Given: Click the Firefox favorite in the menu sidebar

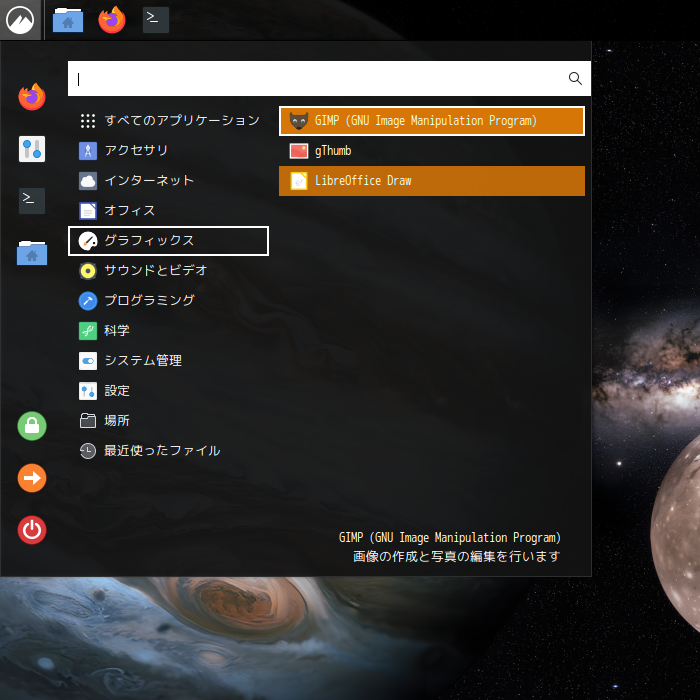Looking at the screenshot, I should 32,97.
